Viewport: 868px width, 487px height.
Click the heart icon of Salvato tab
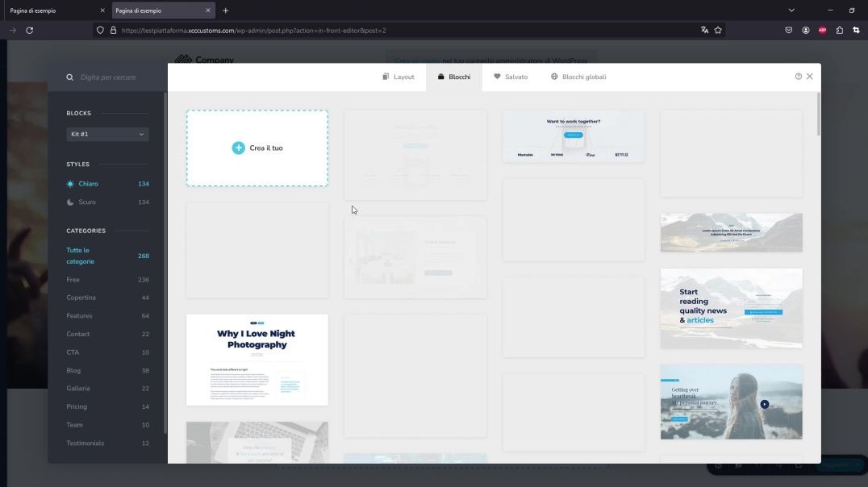point(497,77)
